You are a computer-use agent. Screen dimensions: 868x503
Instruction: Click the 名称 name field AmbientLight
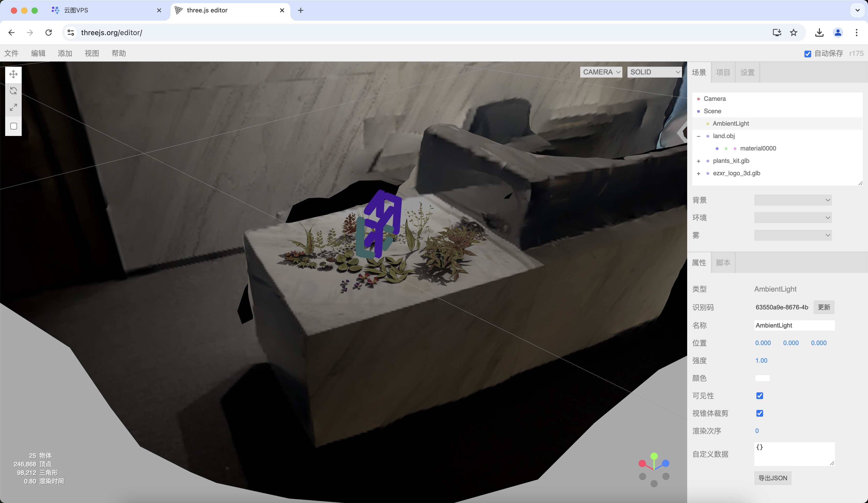point(794,325)
